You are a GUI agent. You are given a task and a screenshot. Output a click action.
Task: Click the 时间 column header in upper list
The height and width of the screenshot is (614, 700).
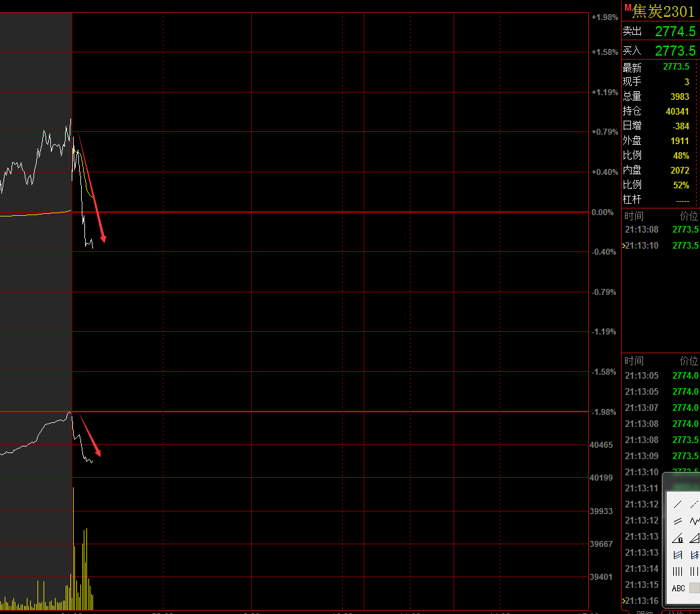pos(634,217)
